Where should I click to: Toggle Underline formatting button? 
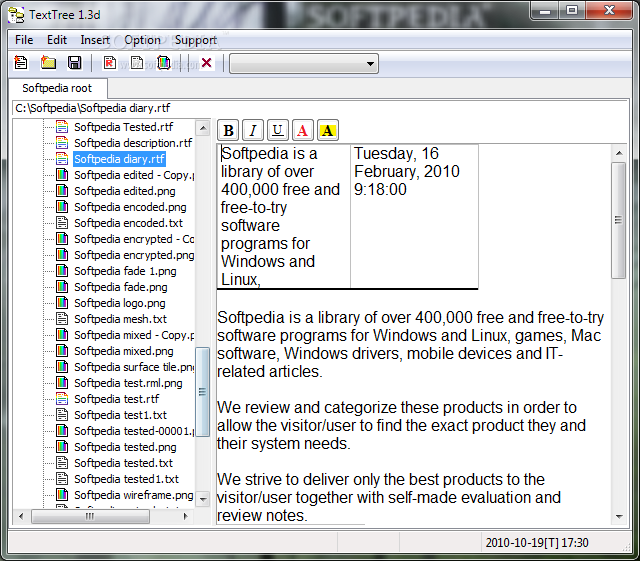coord(278,131)
